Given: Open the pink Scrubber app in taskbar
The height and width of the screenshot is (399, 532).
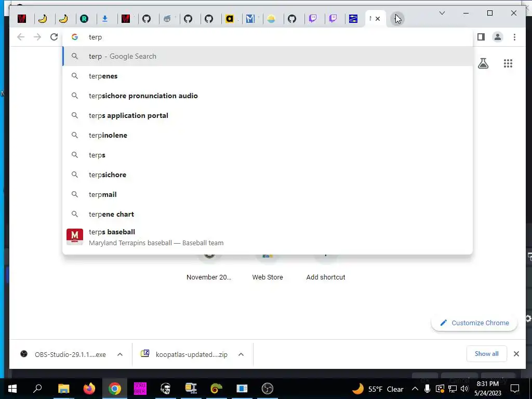Looking at the screenshot, I should pyautogui.click(x=140, y=389).
